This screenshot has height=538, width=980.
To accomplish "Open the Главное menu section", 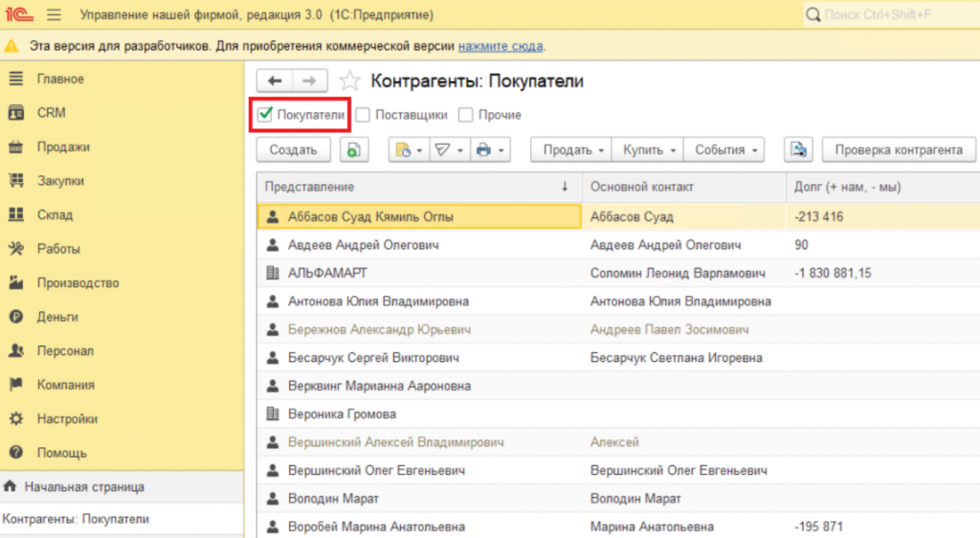I will tap(60, 78).
